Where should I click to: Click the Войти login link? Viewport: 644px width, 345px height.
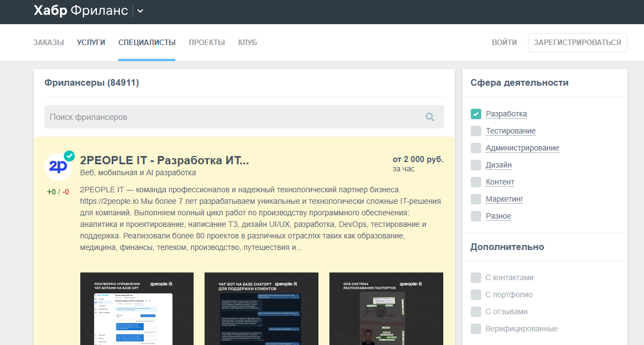coord(504,42)
